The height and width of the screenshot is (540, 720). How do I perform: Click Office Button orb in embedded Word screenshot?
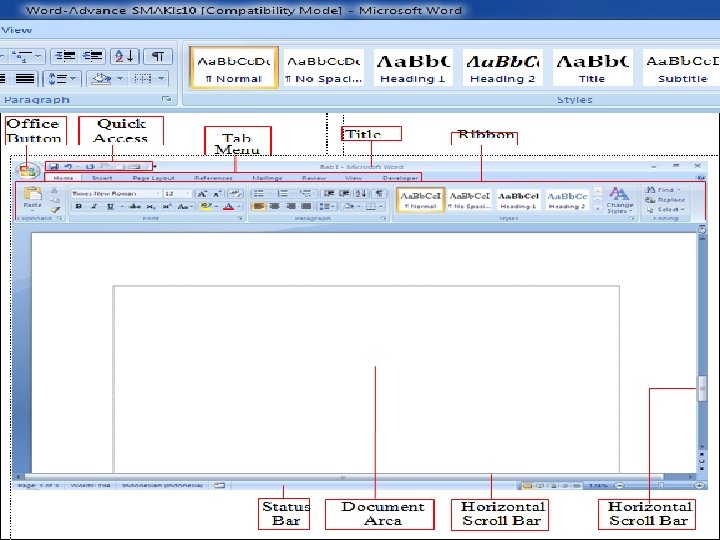[27, 171]
